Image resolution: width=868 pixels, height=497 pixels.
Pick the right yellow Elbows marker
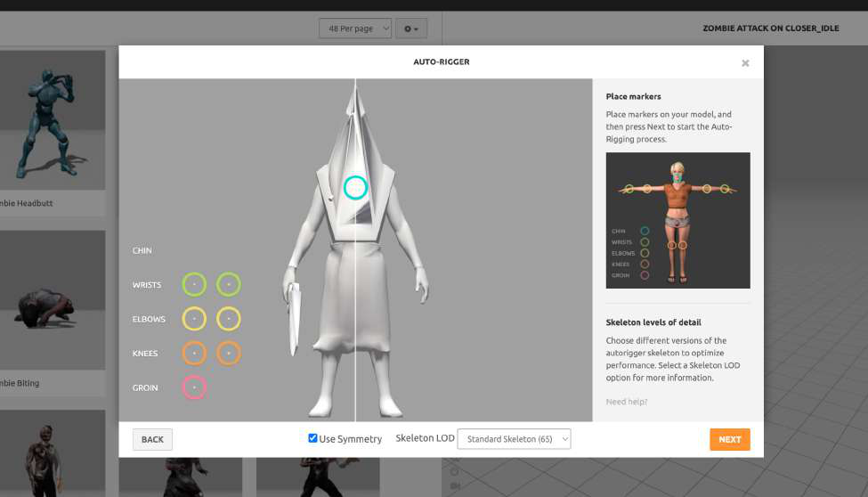click(x=229, y=319)
